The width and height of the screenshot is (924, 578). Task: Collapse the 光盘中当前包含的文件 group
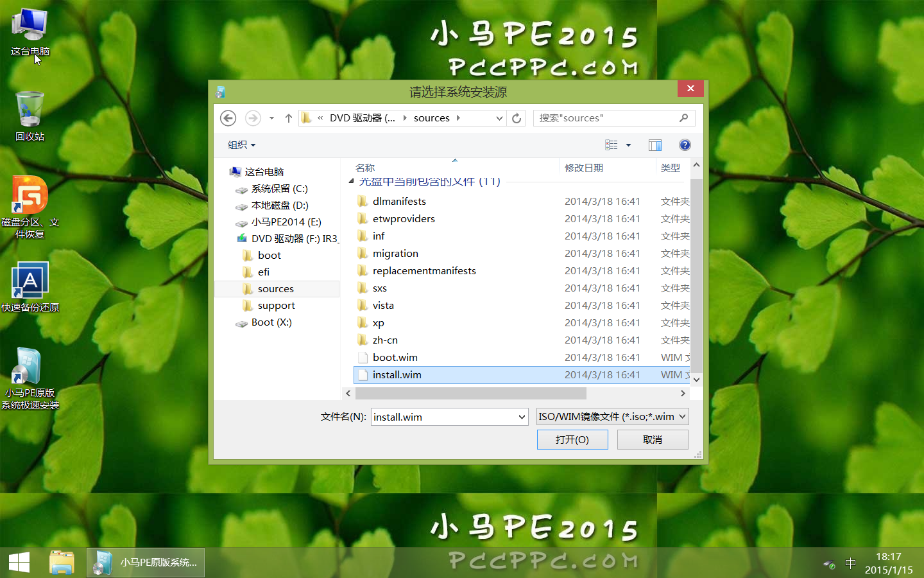(351, 182)
